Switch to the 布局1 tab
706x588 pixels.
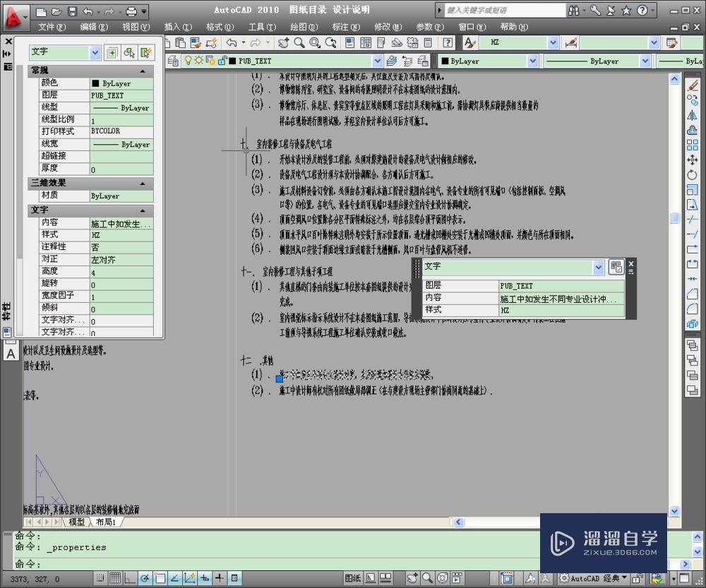coord(106,522)
